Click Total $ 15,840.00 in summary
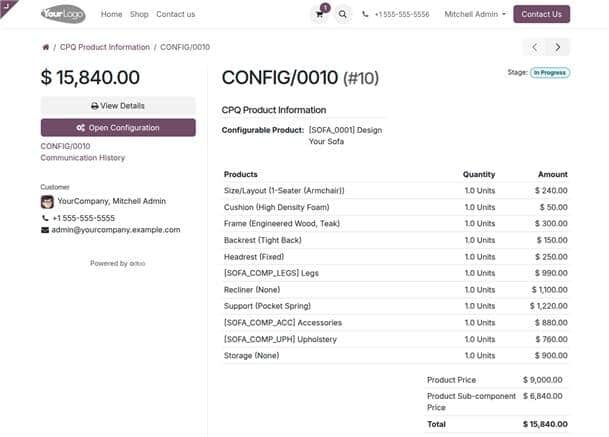The height and width of the screenshot is (437, 609). click(x=545, y=424)
